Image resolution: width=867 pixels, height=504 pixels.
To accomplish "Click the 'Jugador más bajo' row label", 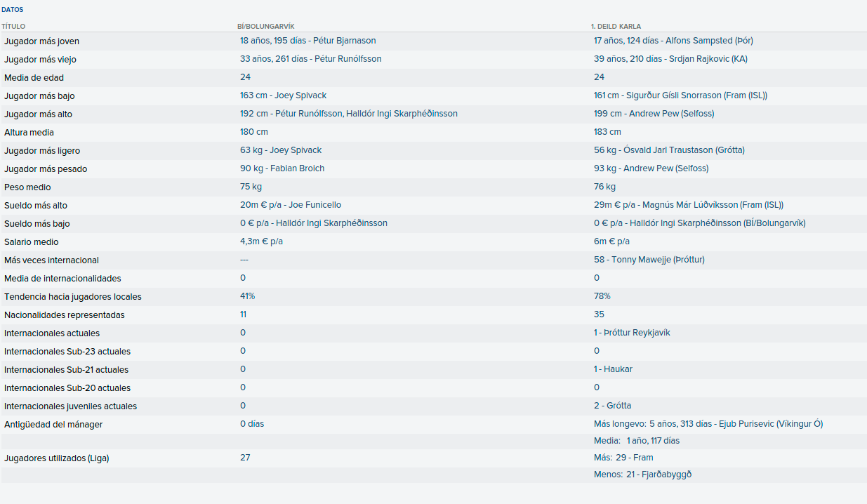I will point(39,96).
